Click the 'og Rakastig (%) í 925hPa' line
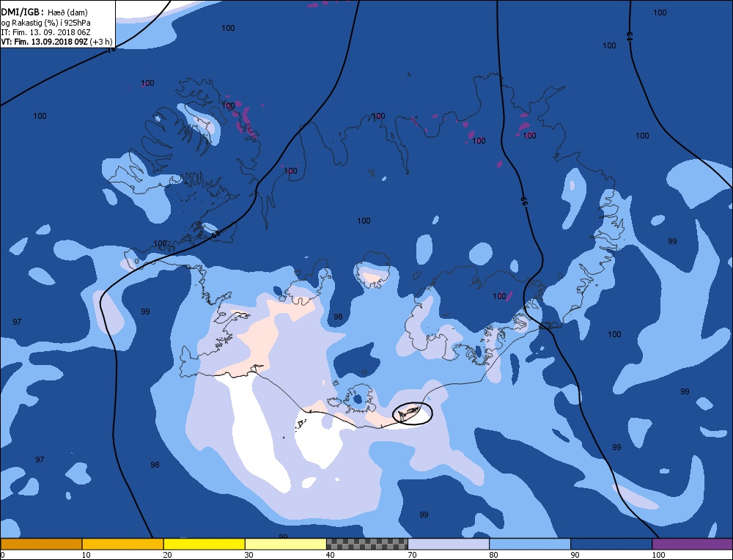Viewport: 733px width, 560px height. [45, 23]
